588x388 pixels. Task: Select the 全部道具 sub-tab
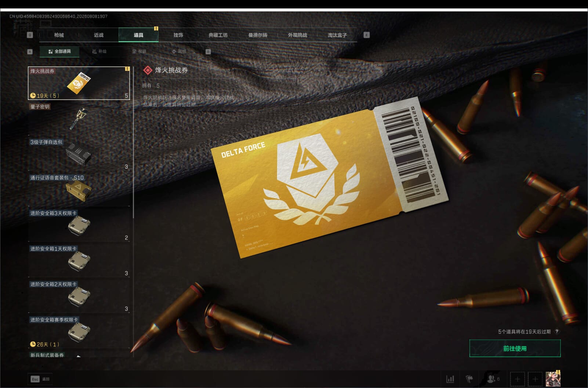[x=59, y=51]
